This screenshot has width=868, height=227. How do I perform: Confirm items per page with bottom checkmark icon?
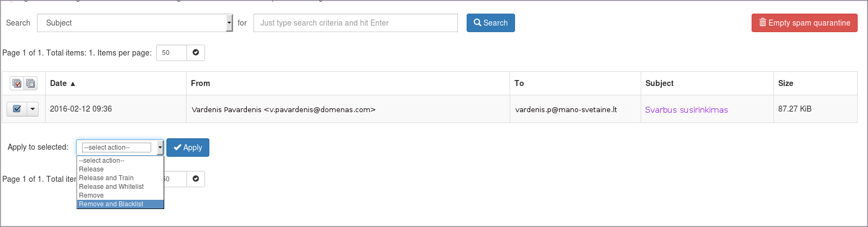coord(196,179)
